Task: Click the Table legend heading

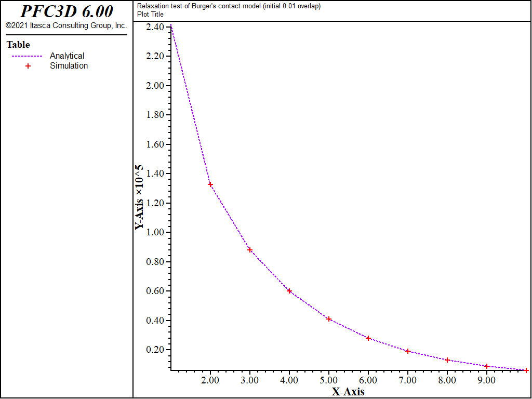Action: (x=18, y=45)
